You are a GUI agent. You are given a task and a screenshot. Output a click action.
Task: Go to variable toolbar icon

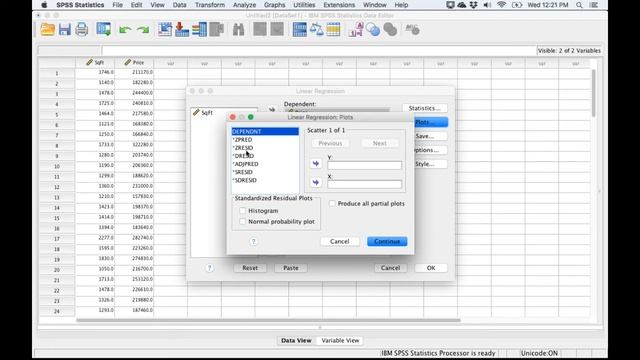[x=182, y=29]
